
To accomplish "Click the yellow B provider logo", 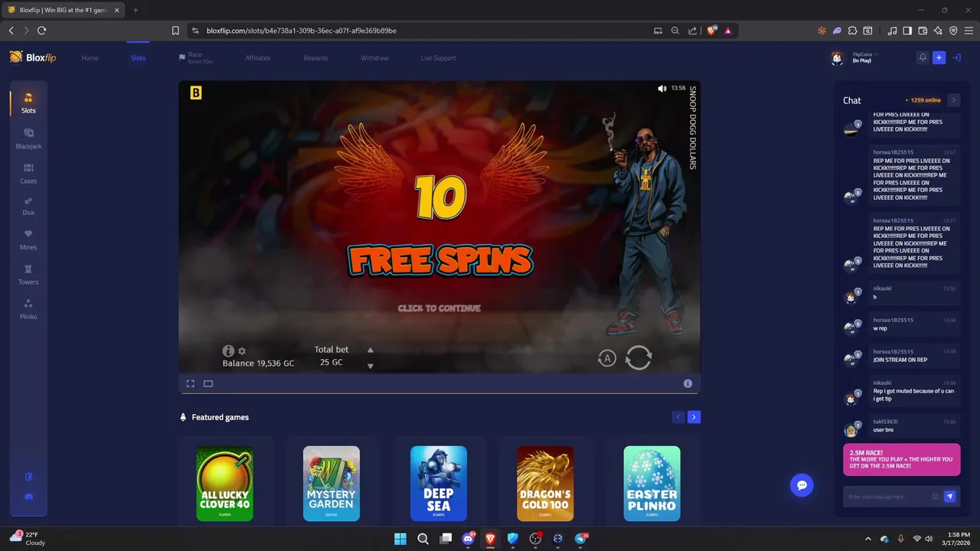I will pos(196,93).
